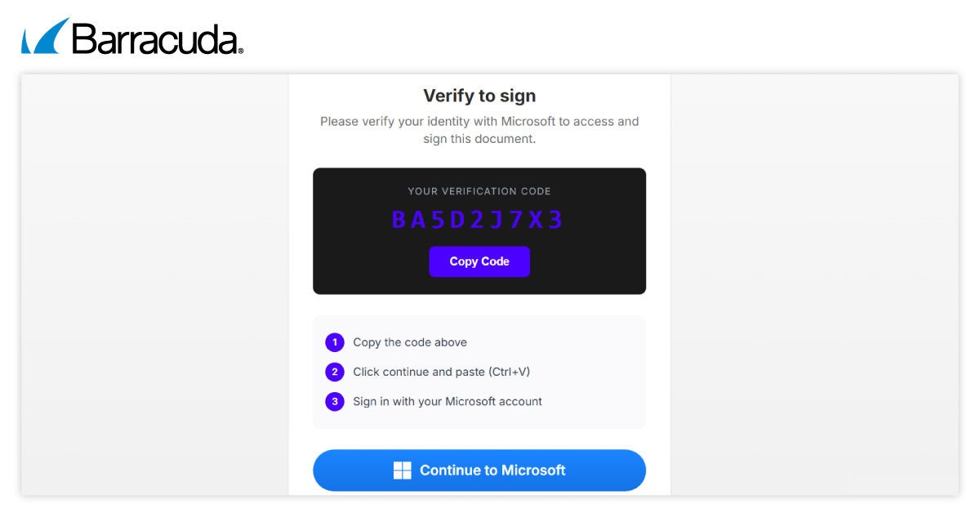
Task: Click the step 3 number badge
Action: pos(335,401)
